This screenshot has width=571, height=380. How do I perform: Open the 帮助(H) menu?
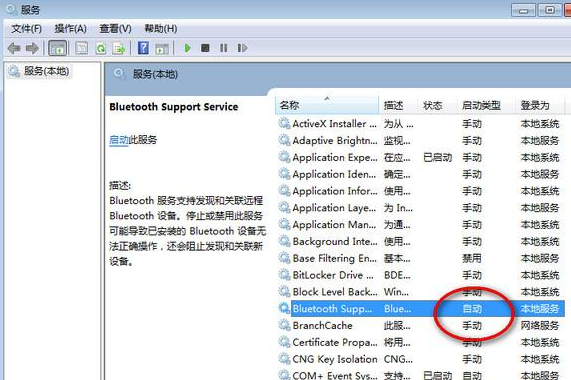coord(161,28)
